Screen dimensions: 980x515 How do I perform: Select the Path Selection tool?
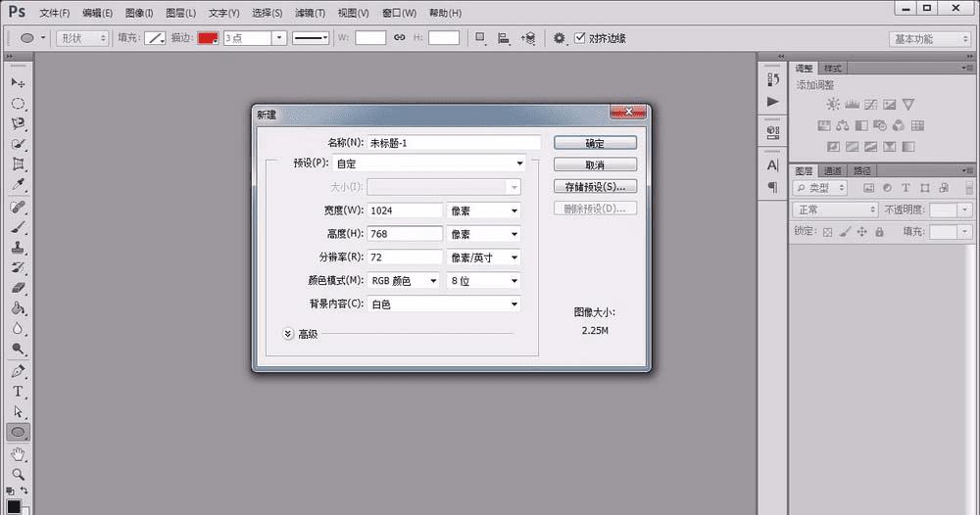[18, 412]
